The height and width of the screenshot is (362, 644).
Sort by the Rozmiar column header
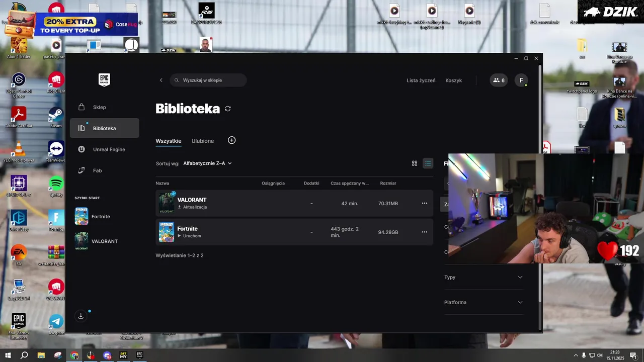(x=388, y=184)
